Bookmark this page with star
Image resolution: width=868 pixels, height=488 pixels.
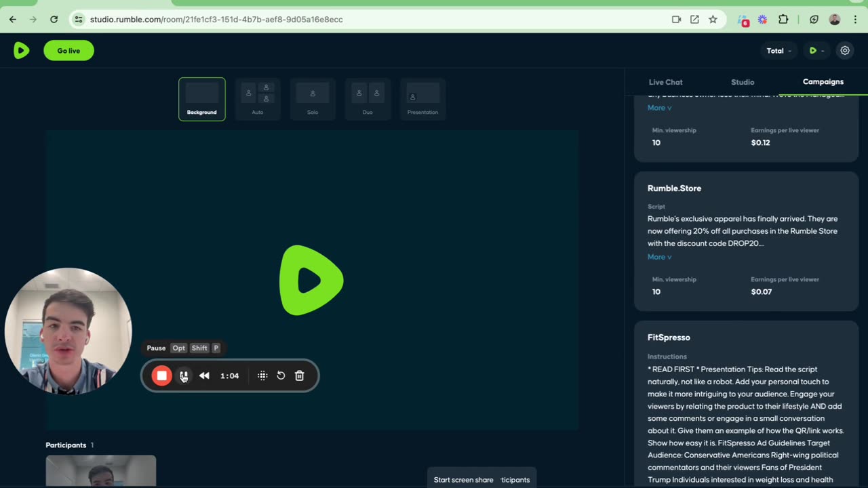(713, 20)
